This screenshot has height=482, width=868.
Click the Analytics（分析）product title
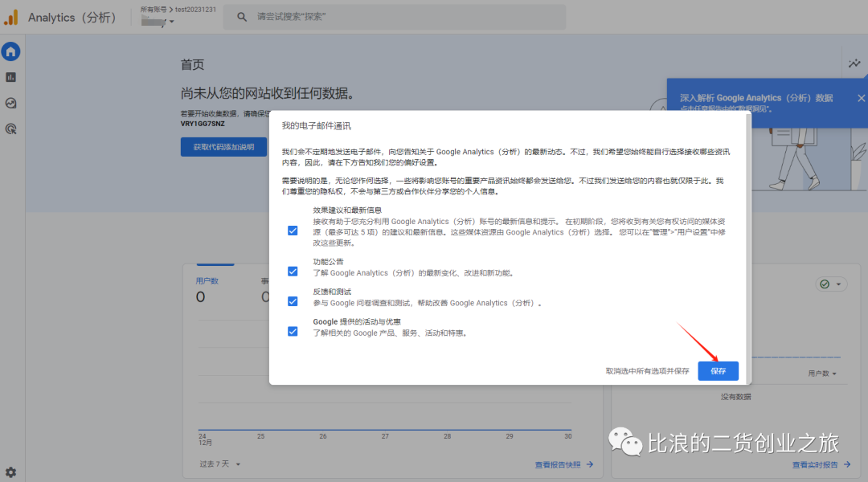72,17
